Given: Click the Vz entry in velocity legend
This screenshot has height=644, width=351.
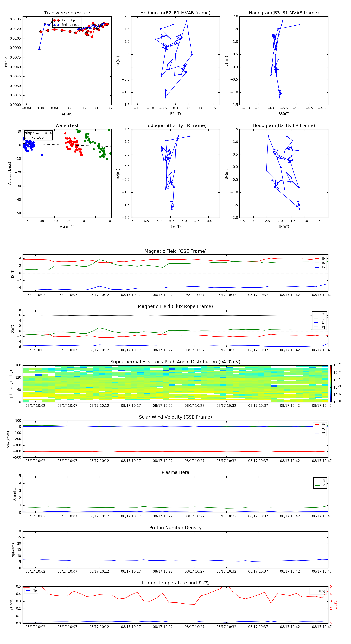Looking at the screenshot, I should point(320,433).
